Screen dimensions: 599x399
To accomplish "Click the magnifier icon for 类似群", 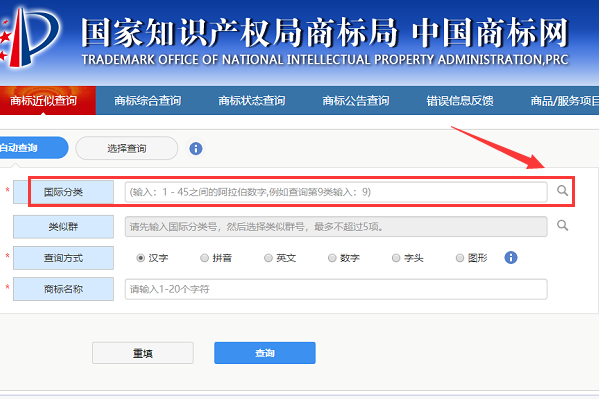I will pos(562,225).
